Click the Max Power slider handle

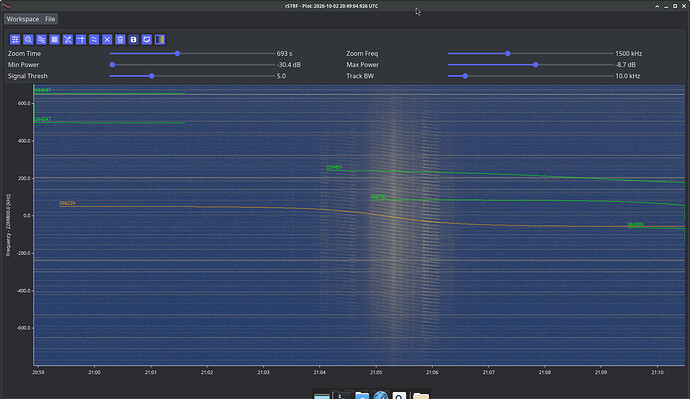tap(536, 65)
